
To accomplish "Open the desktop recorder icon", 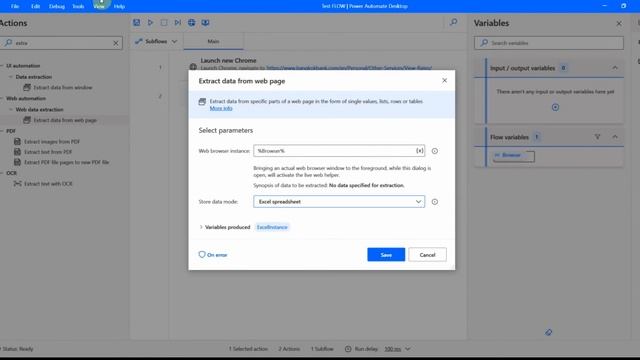I will click(x=205, y=22).
